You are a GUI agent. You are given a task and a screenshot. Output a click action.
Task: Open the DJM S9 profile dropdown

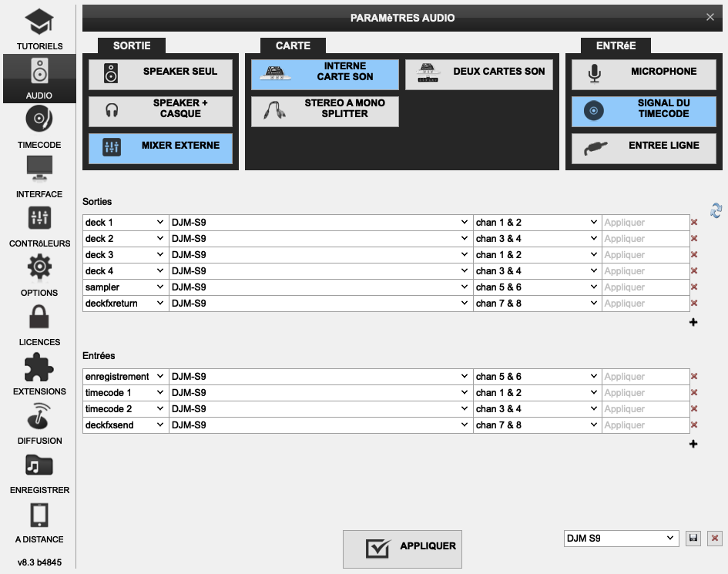click(621, 539)
